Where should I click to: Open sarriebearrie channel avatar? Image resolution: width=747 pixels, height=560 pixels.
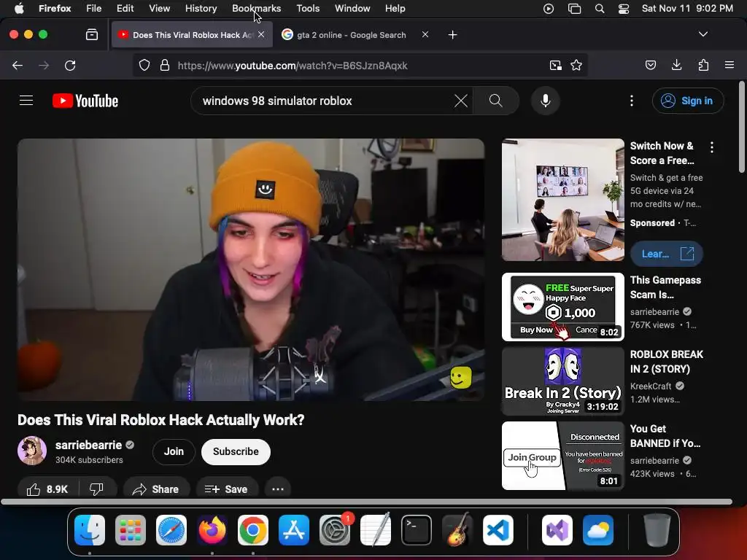32,451
